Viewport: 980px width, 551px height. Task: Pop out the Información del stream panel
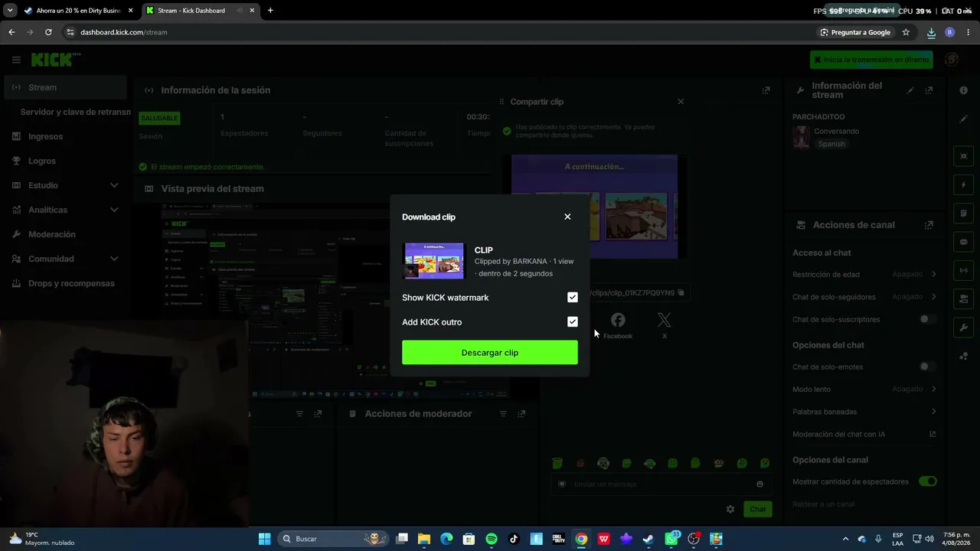pyautogui.click(x=929, y=90)
